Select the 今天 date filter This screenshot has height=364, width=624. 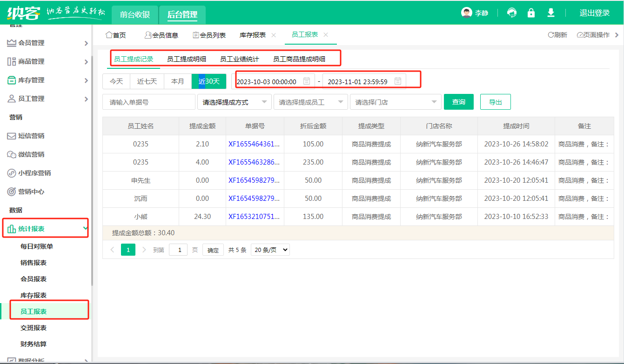pyautogui.click(x=116, y=81)
